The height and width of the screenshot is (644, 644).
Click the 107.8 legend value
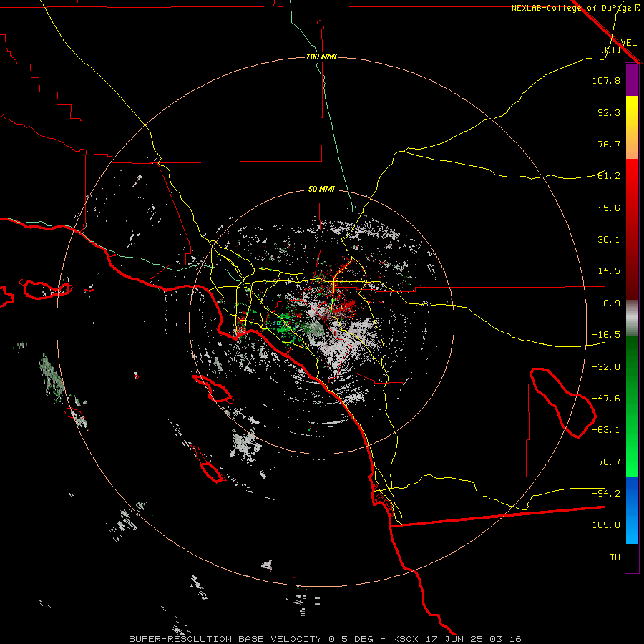tap(606, 80)
